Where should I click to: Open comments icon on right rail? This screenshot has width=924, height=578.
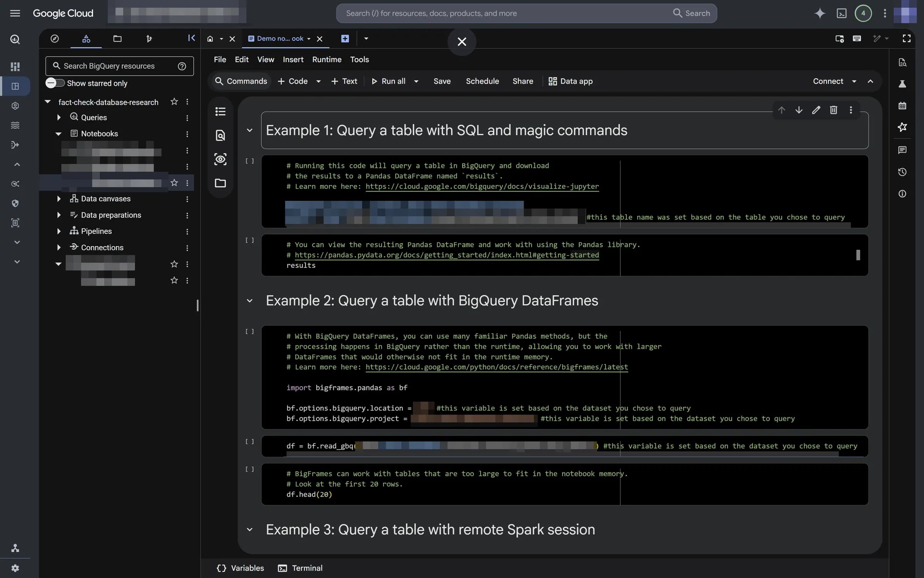pos(902,150)
